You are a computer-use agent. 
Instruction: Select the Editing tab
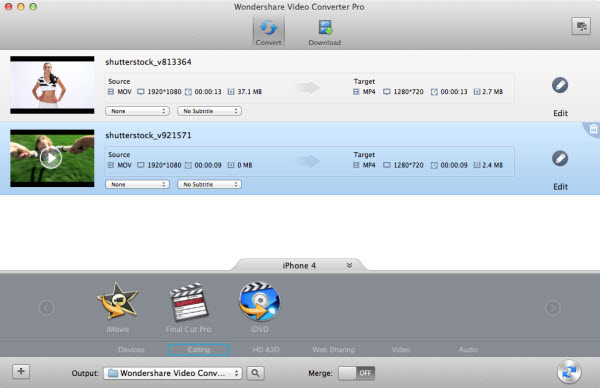pos(199,350)
